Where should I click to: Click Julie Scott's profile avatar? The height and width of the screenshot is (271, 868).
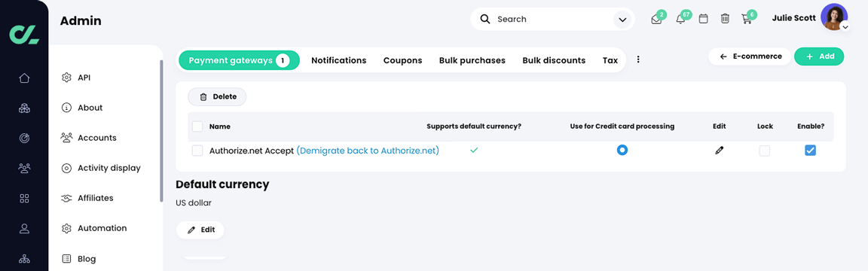(833, 17)
